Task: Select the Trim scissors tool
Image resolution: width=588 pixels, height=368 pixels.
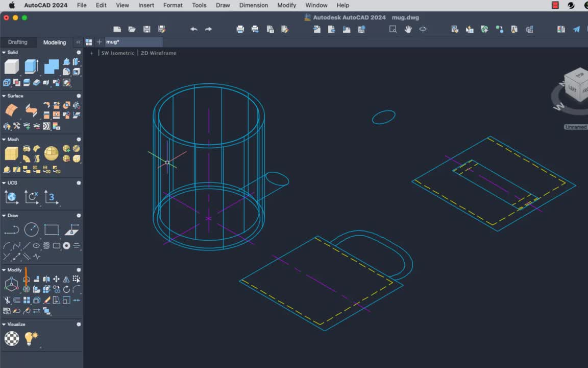Action: pyautogui.click(x=7, y=300)
